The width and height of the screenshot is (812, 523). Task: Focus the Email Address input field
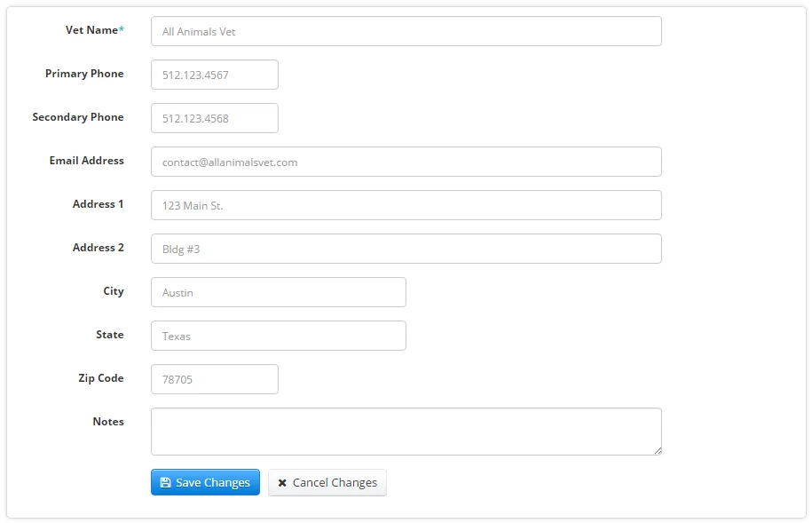[x=406, y=162]
